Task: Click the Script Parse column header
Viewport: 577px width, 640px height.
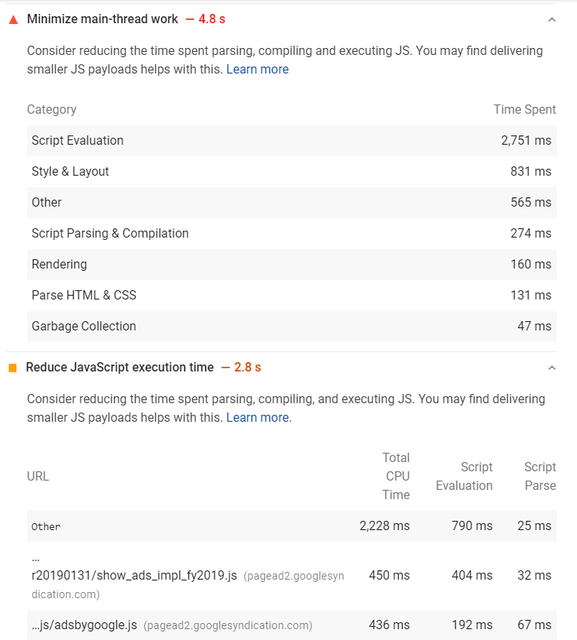Action: 540,476
